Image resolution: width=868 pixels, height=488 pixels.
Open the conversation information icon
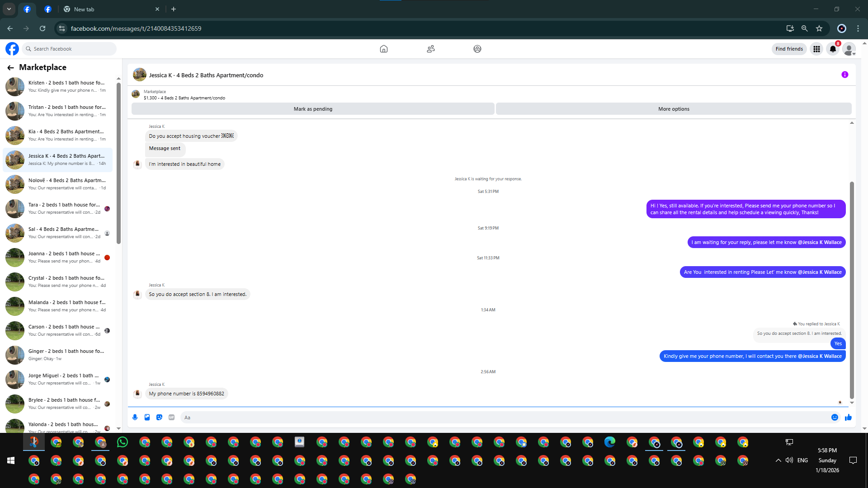coord(844,75)
